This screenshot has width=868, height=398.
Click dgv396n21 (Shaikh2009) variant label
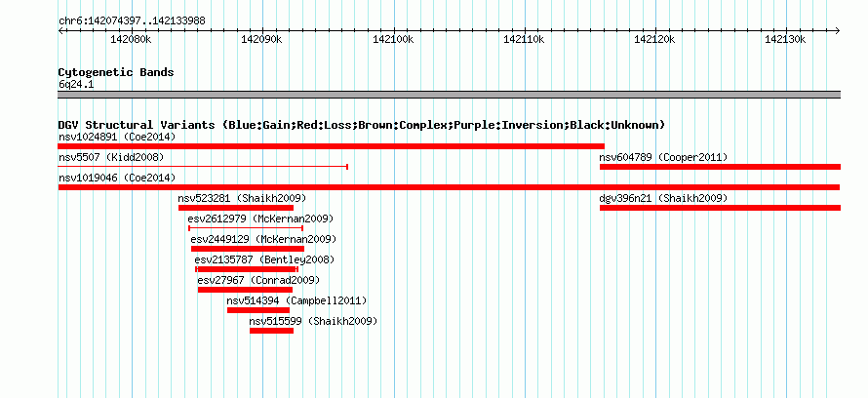click(x=663, y=198)
